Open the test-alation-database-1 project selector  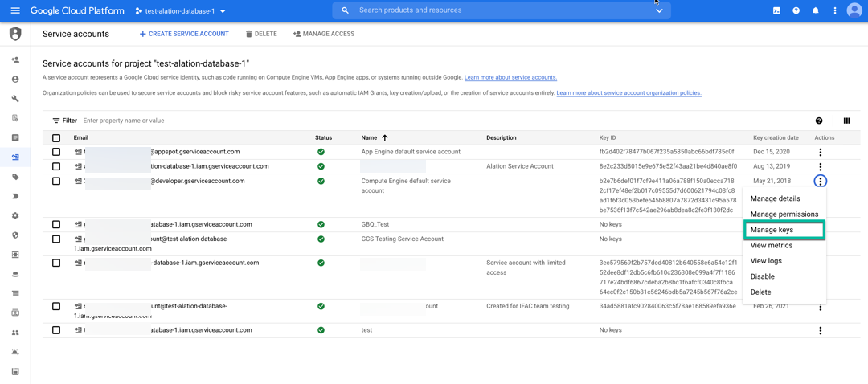pos(181,11)
